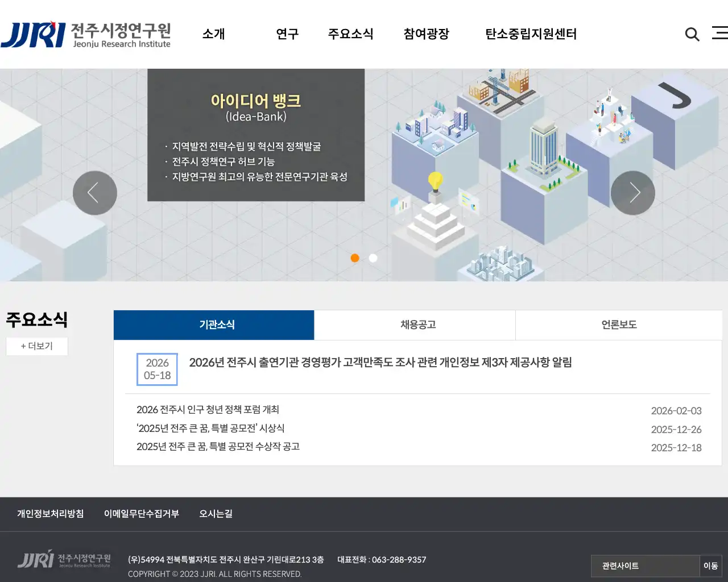Switch to the 언론보도 tab
The image size is (728, 582).
(619, 325)
